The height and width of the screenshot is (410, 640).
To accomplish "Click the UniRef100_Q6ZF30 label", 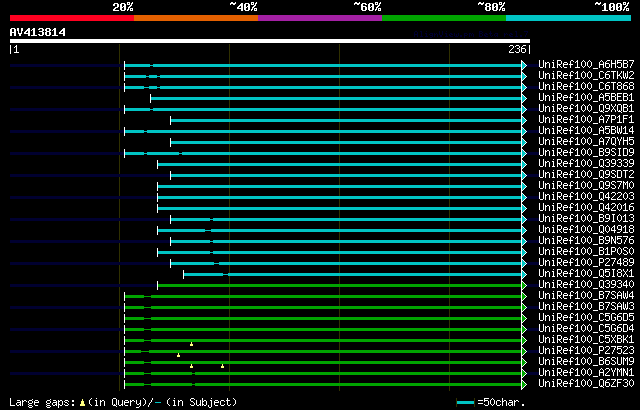I will [586, 384].
